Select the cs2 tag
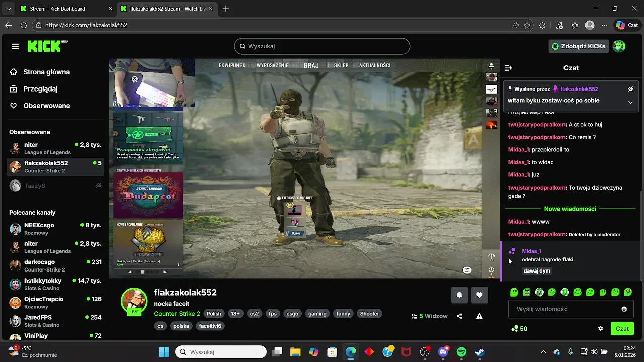644x362 pixels. tap(255, 314)
